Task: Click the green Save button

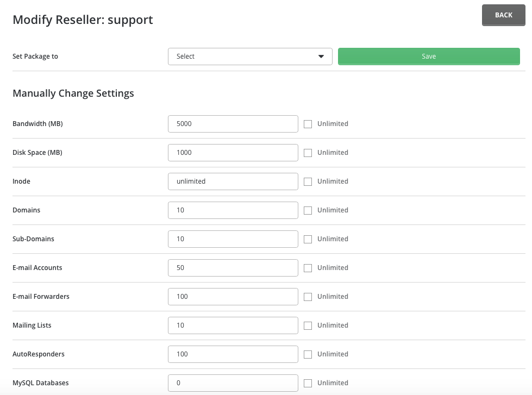Action: pyautogui.click(x=429, y=57)
